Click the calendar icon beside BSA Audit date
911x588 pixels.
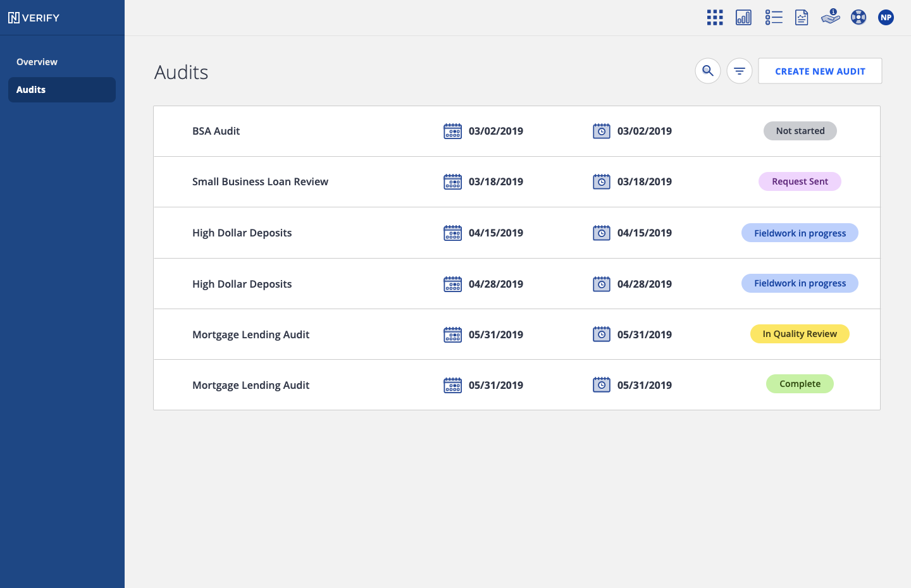452,132
